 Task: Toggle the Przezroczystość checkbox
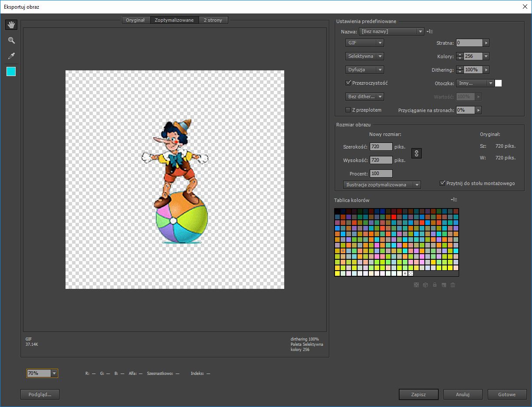[348, 83]
